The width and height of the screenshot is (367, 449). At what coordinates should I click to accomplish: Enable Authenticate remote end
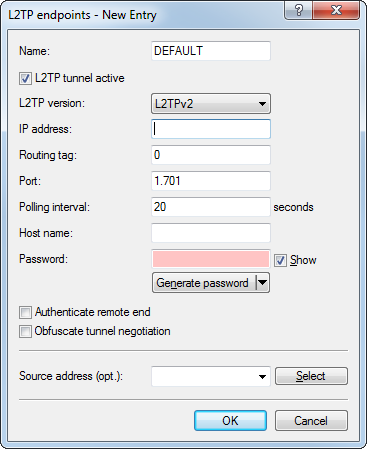click(25, 312)
